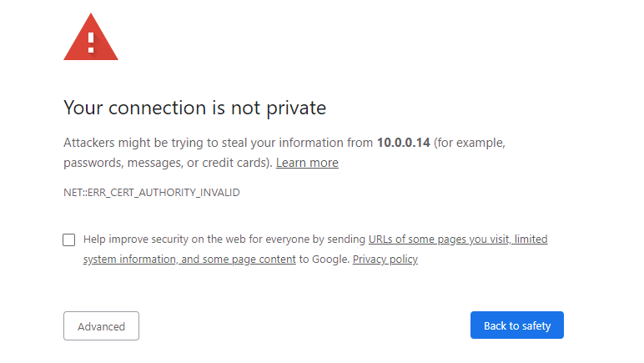Open "system information, and some page content" link
644x363 pixels.
[189, 260]
